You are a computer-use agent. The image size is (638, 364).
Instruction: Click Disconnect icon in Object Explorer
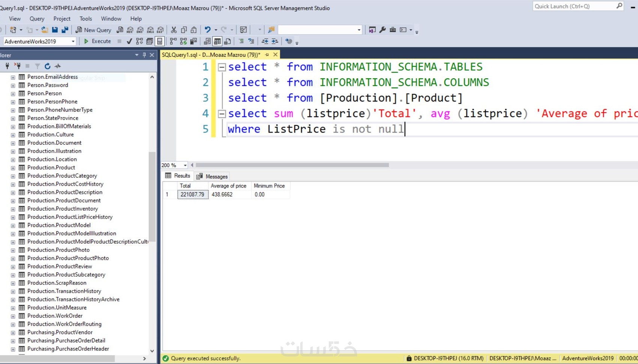pos(17,66)
